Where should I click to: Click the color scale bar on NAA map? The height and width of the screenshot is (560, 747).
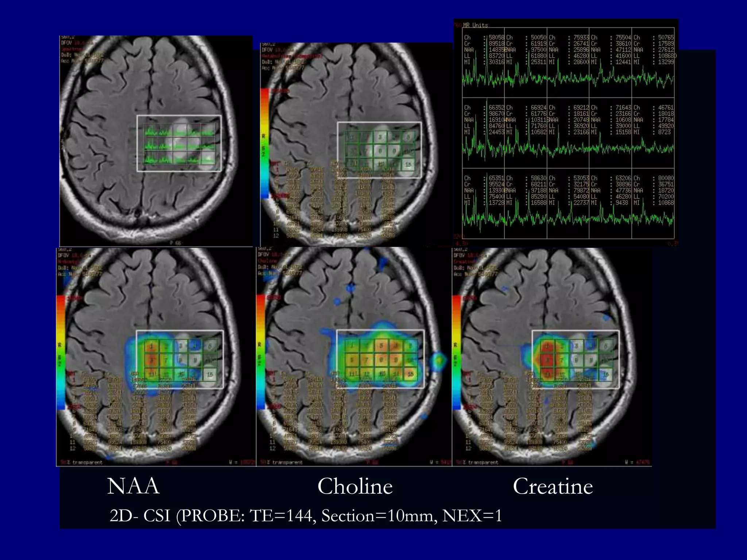[61, 352]
